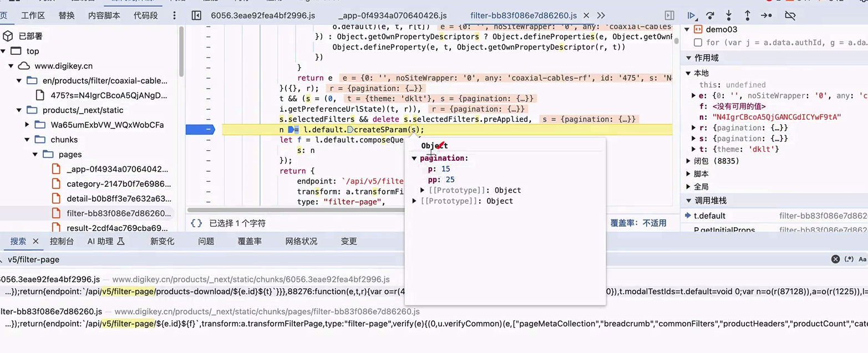Click the 已部署 cube icon
This screenshot has height=353, width=868.
8,36
